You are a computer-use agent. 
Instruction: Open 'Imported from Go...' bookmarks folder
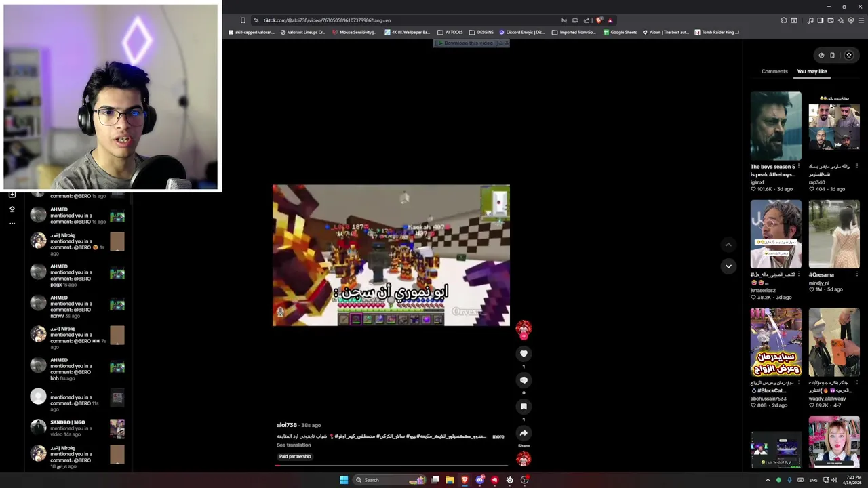574,32
